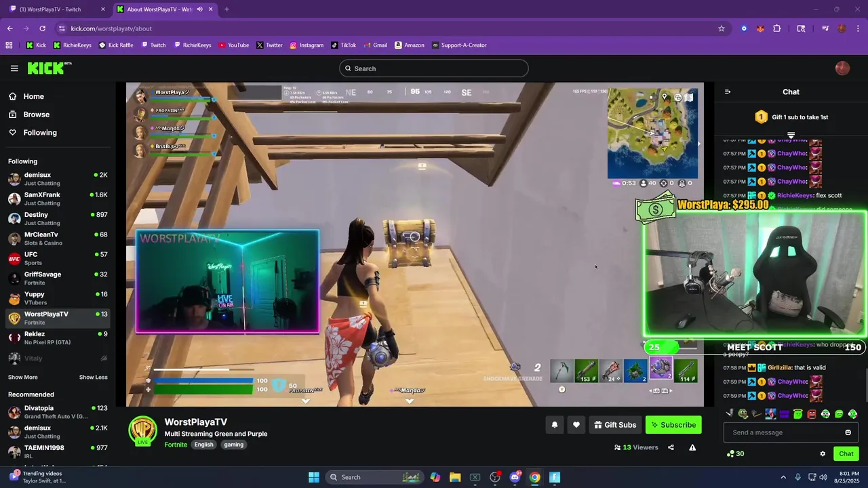Click WorstPlayaTV channel avatar with LIVE badge
This screenshot has width=868, height=488.
point(142,431)
